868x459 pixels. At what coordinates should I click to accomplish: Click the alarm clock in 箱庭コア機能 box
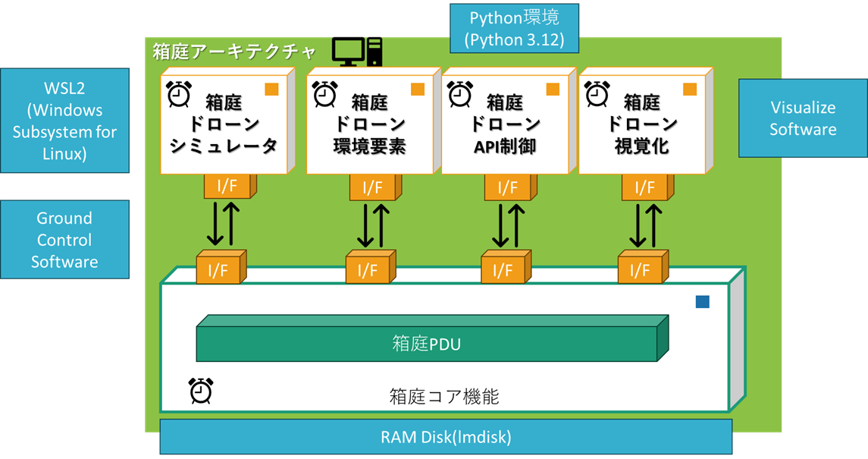(x=201, y=391)
